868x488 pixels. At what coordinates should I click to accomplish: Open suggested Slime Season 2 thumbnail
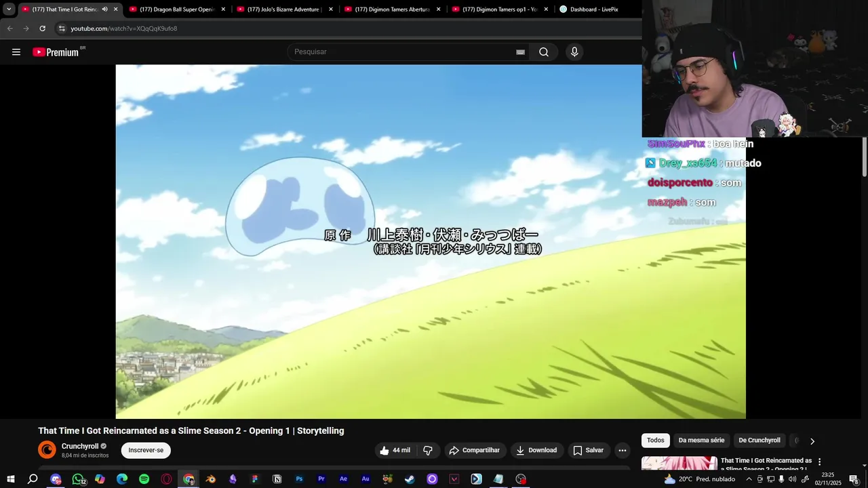(x=679, y=463)
